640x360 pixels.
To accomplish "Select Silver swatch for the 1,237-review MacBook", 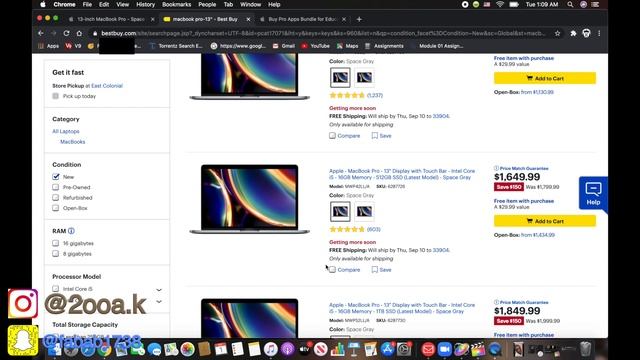I will click(x=364, y=78).
